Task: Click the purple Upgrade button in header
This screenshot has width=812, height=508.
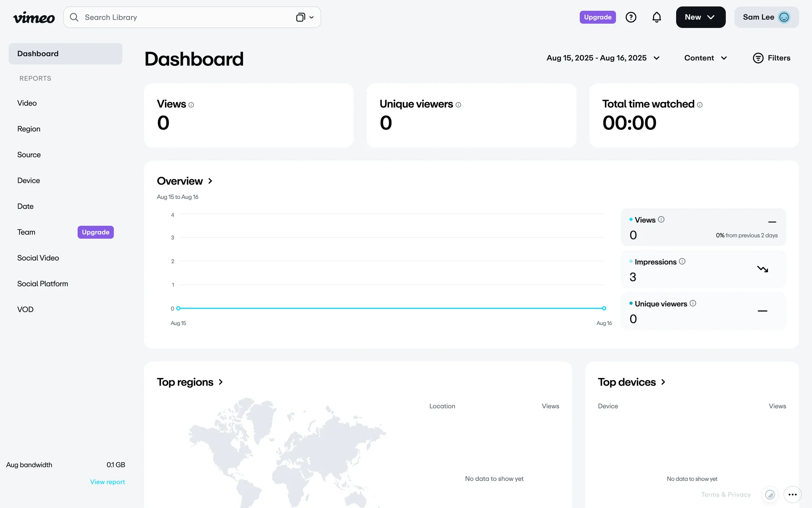Action: point(597,17)
